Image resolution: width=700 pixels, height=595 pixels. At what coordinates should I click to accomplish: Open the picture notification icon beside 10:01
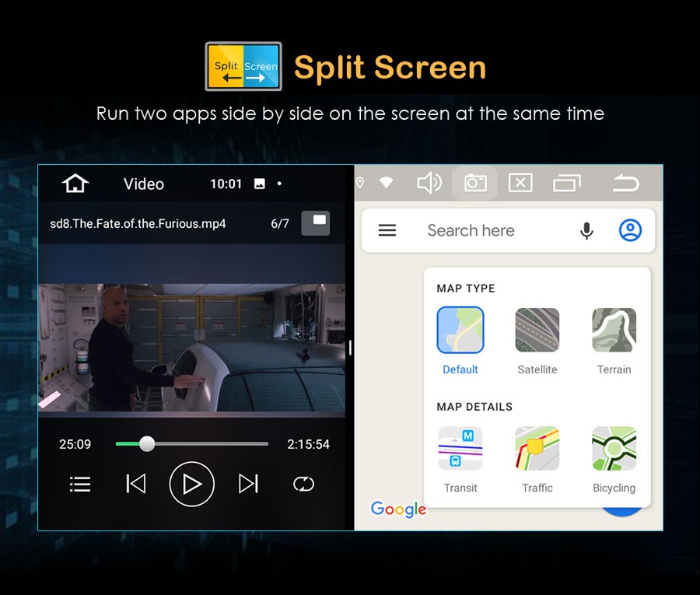259,184
